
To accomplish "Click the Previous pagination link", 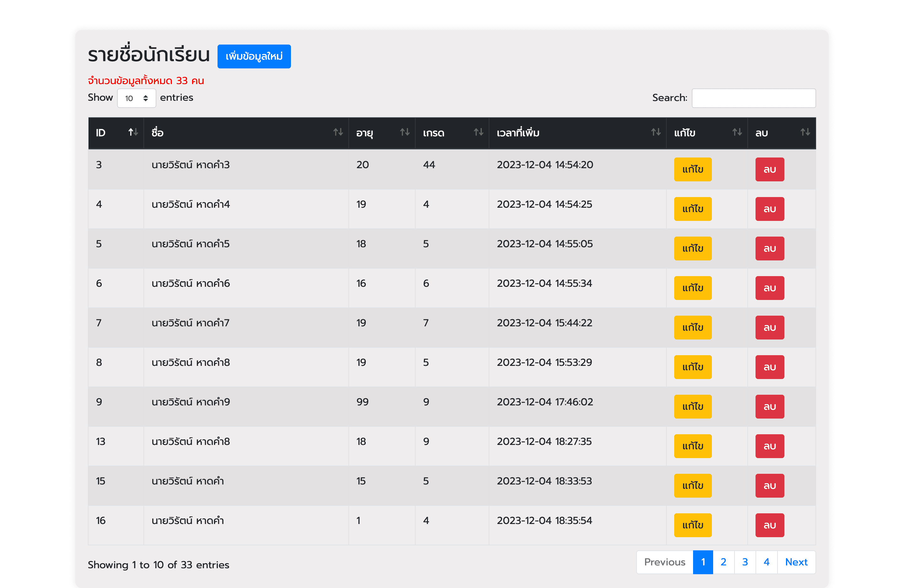I will (664, 562).
